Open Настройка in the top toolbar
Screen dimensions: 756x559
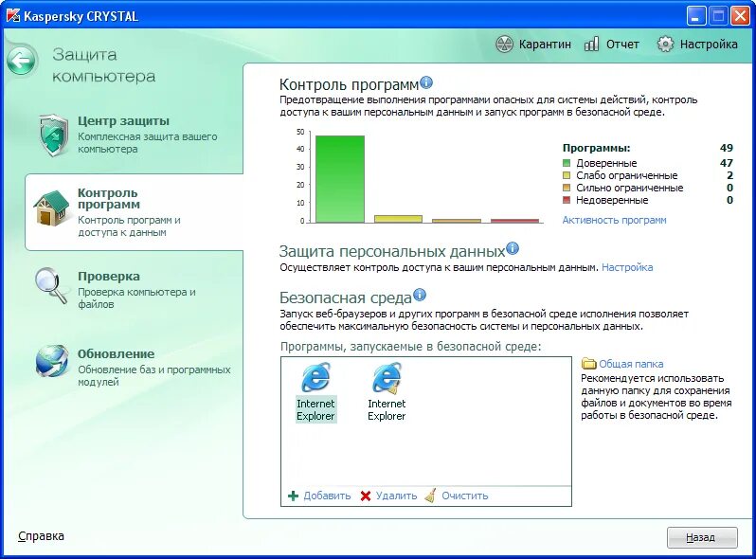[709, 45]
